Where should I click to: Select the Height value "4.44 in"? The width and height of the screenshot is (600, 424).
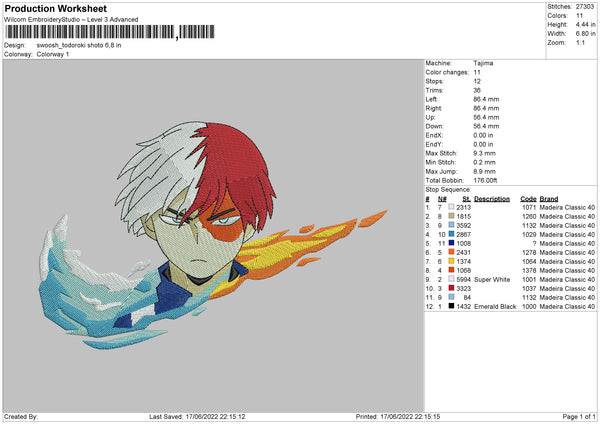pyautogui.click(x=585, y=24)
